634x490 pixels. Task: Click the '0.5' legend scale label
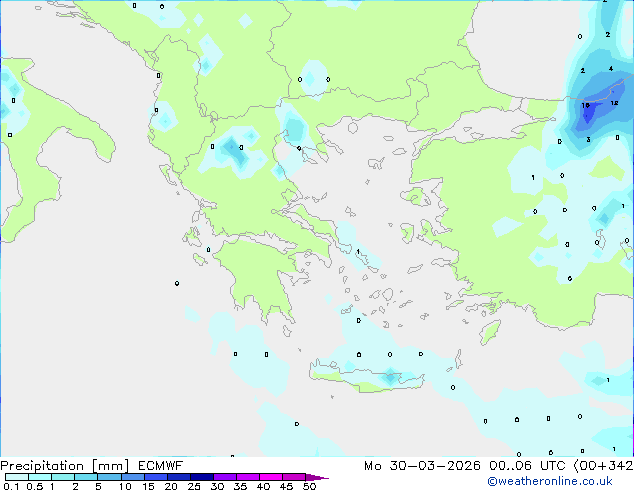pos(35,486)
